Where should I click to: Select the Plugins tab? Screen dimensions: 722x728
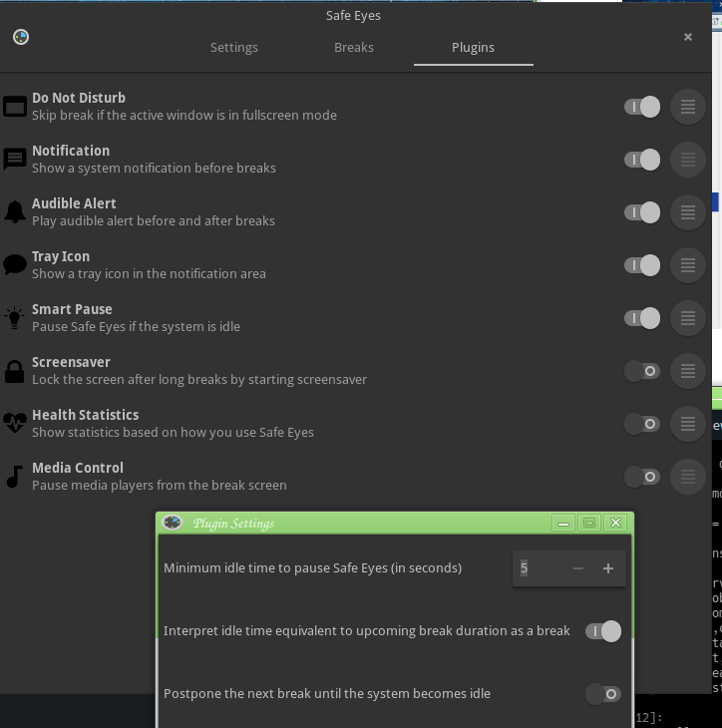473,47
